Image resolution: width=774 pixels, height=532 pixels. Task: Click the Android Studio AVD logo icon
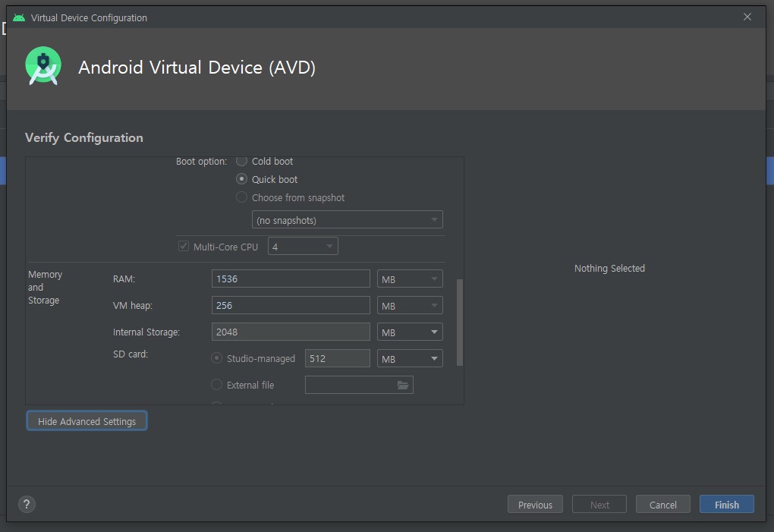tap(43, 66)
